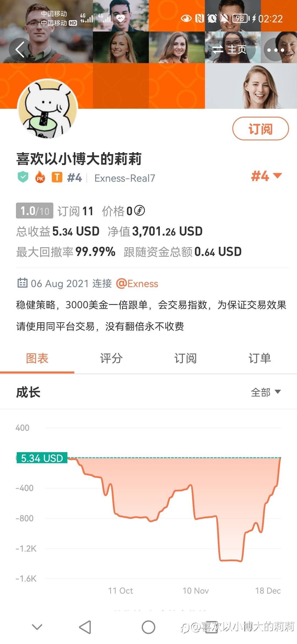Tap the 5.34 USD chart marker
297x644 pixels.
click(42, 458)
